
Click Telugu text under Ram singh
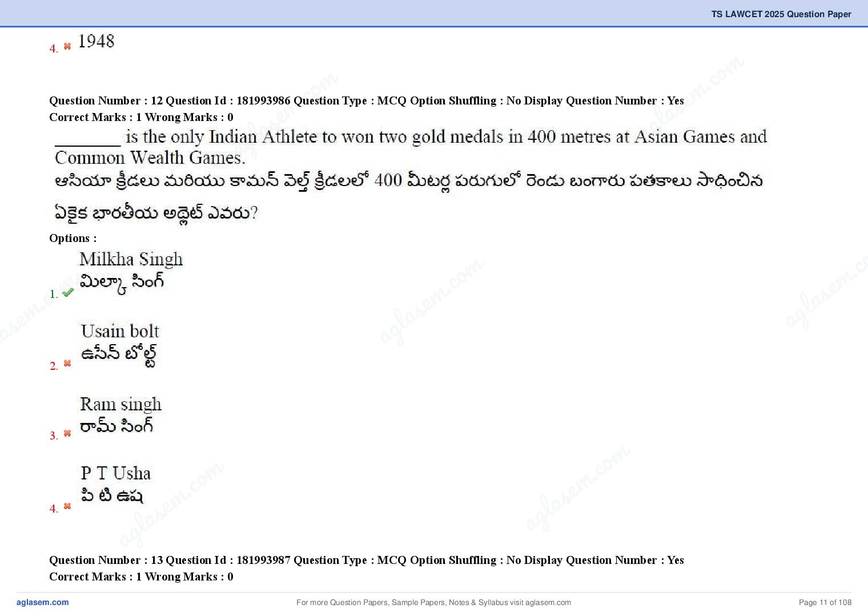[116, 426]
